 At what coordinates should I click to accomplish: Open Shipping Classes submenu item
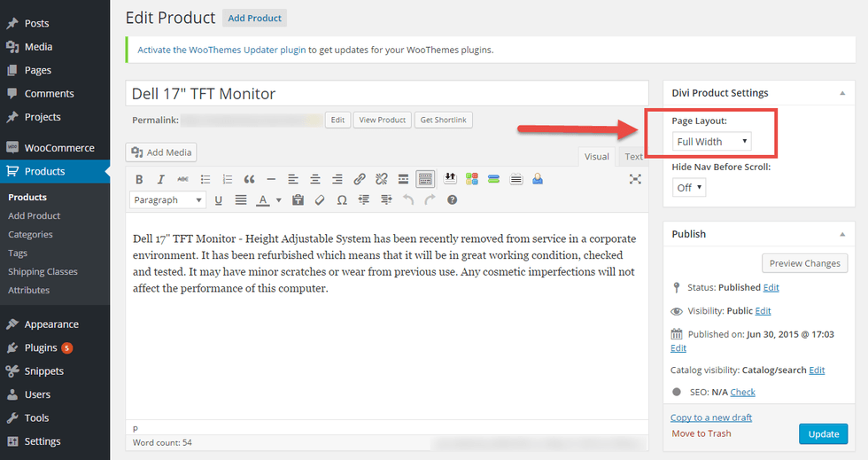(43, 271)
